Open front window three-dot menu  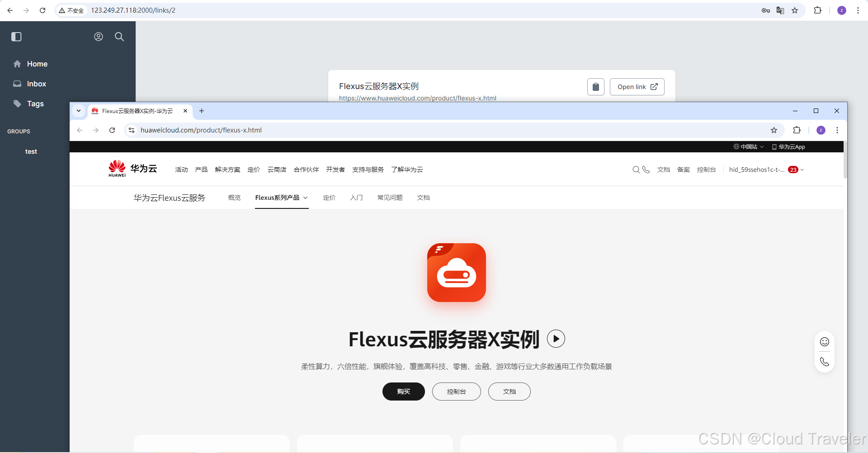[x=837, y=130]
